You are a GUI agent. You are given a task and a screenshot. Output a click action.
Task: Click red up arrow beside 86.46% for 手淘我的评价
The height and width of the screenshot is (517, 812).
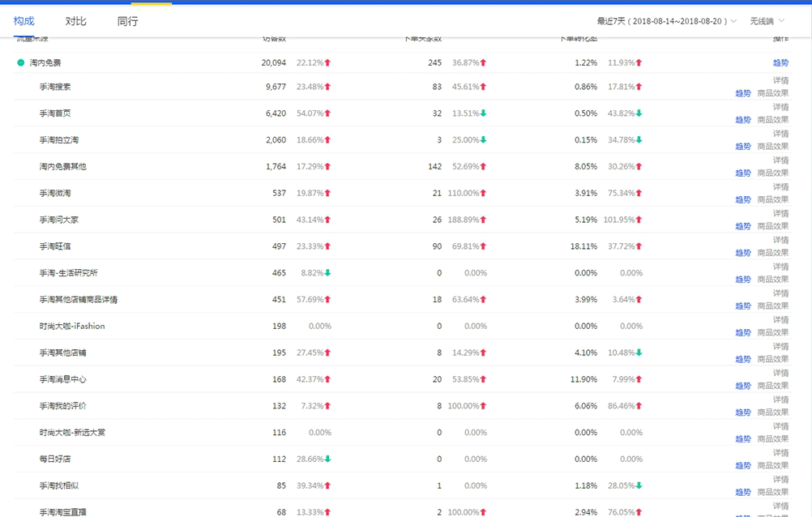pyautogui.click(x=639, y=406)
